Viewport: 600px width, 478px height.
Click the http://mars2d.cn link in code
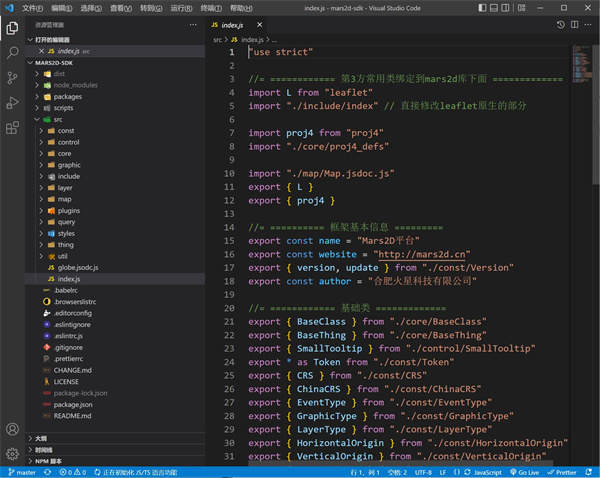tap(421, 253)
